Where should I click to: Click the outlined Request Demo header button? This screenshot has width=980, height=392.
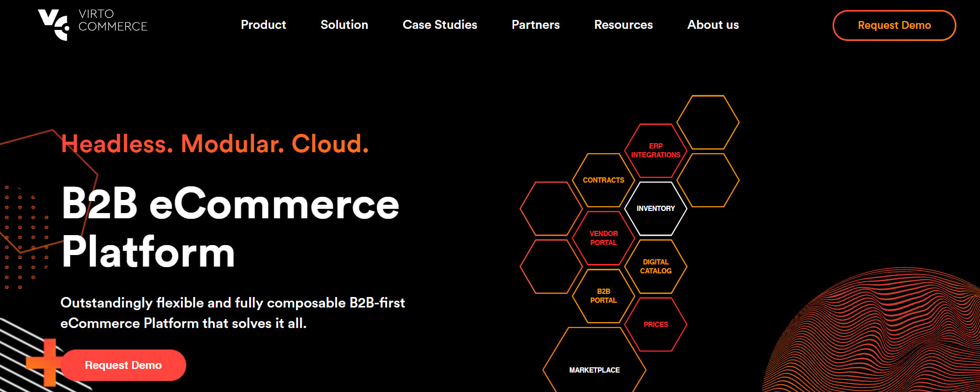pyautogui.click(x=894, y=25)
